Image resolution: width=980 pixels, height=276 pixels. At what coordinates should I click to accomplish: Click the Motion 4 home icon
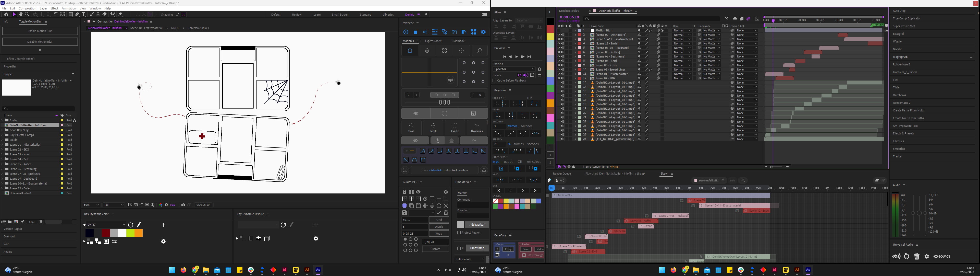pyautogui.click(x=410, y=50)
